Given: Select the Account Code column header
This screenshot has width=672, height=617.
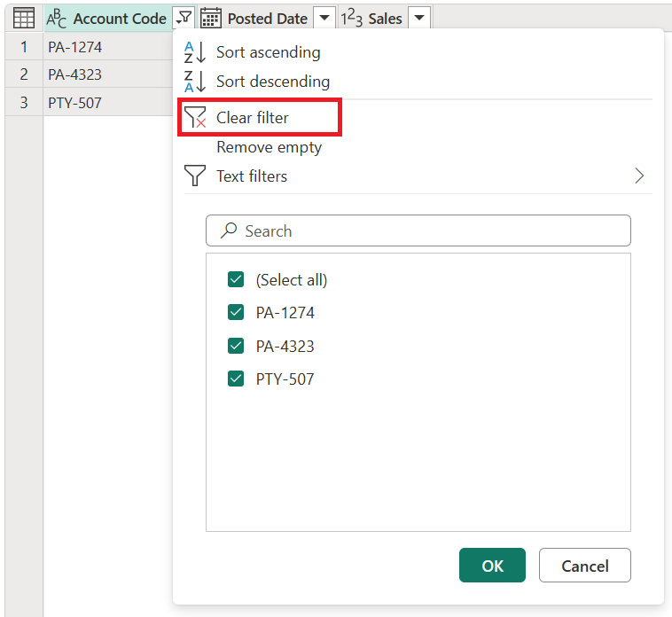Looking at the screenshot, I should (120, 19).
